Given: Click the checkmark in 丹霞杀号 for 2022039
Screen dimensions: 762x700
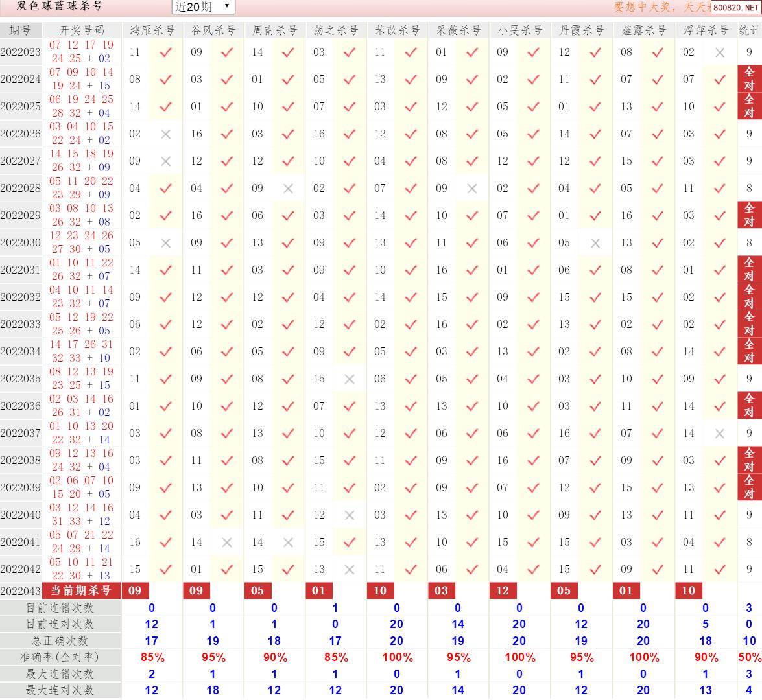Looking at the screenshot, I should point(595,487).
